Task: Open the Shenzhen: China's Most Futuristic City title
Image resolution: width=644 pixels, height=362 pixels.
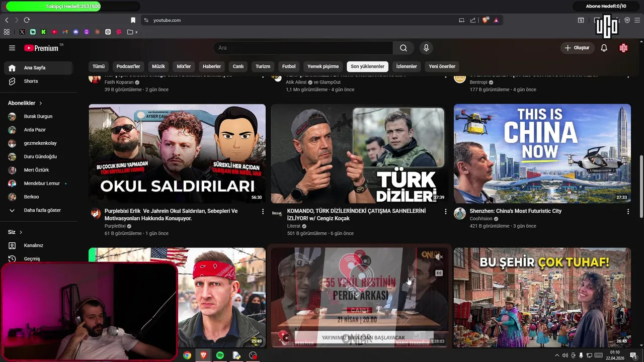Action: [x=516, y=211]
